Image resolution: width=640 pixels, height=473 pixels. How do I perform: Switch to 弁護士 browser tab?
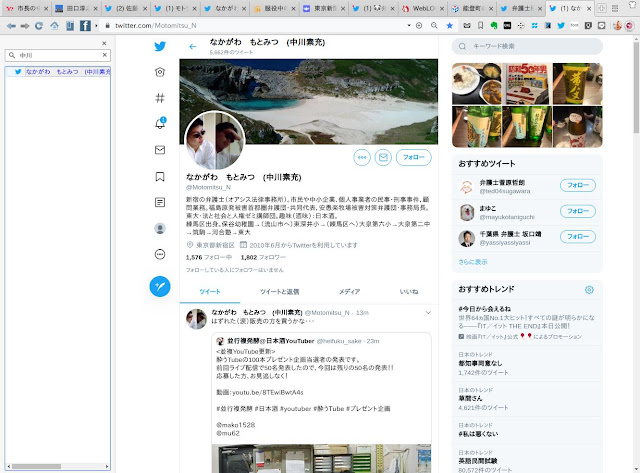(x=522, y=8)
